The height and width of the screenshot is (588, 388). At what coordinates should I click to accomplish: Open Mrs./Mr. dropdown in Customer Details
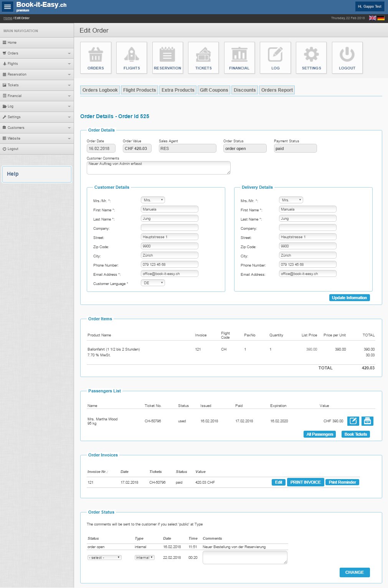[x=153, y=200]
